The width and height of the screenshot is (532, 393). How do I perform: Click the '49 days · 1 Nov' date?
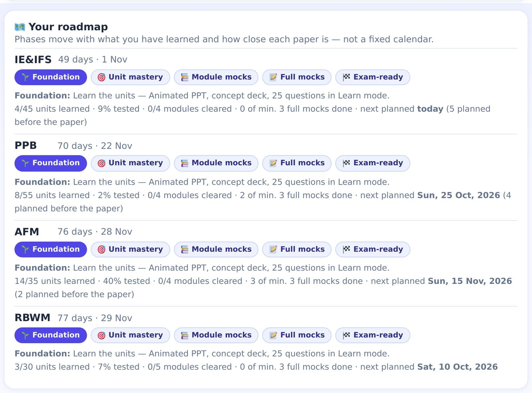(x=93, y=60)
